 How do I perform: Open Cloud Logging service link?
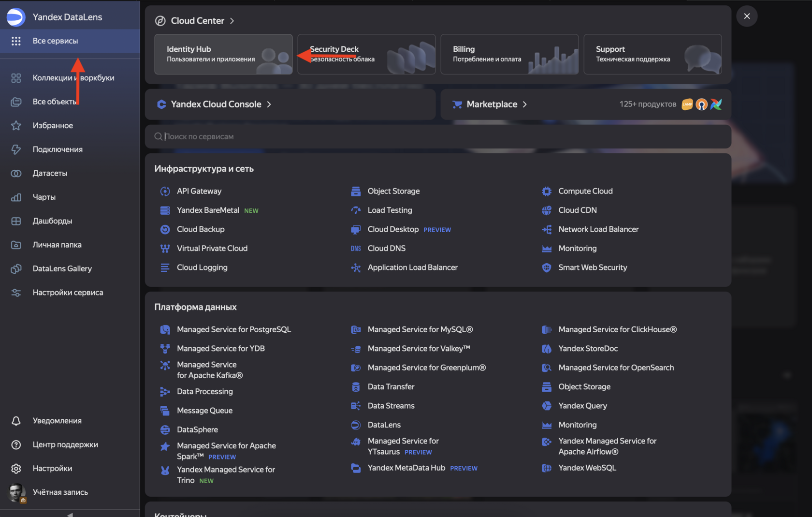click(202, 268)
